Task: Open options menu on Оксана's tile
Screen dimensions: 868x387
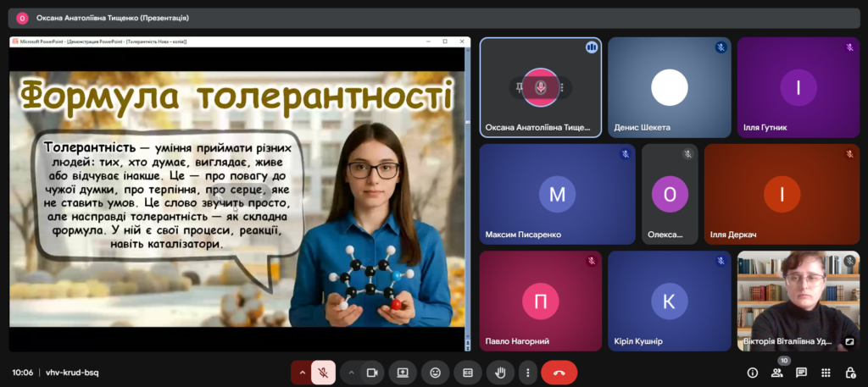Action: click(x=561, y=87)
